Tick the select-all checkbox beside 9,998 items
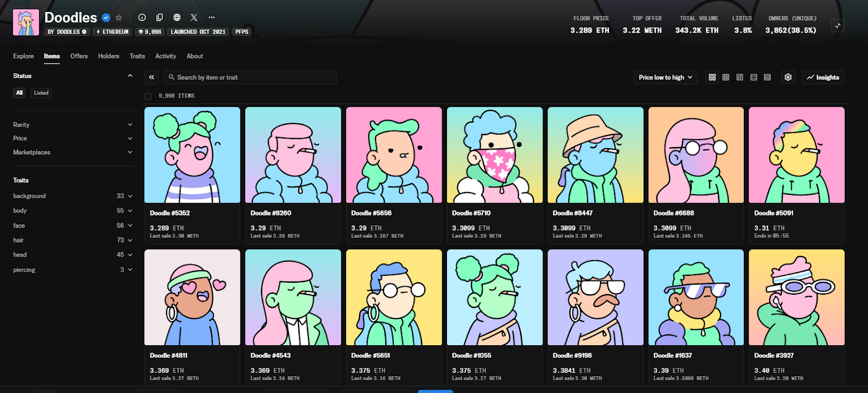The height and width of the screenshot is (393, 868). [148, 96]
